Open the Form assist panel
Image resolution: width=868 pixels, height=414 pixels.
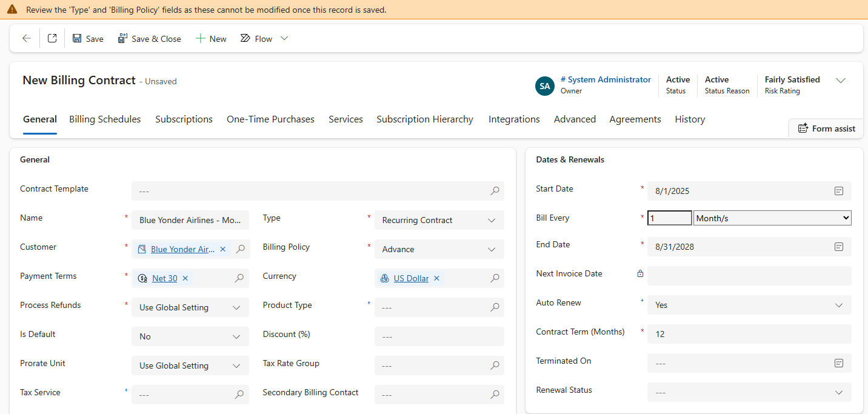[x=826, y=128]
